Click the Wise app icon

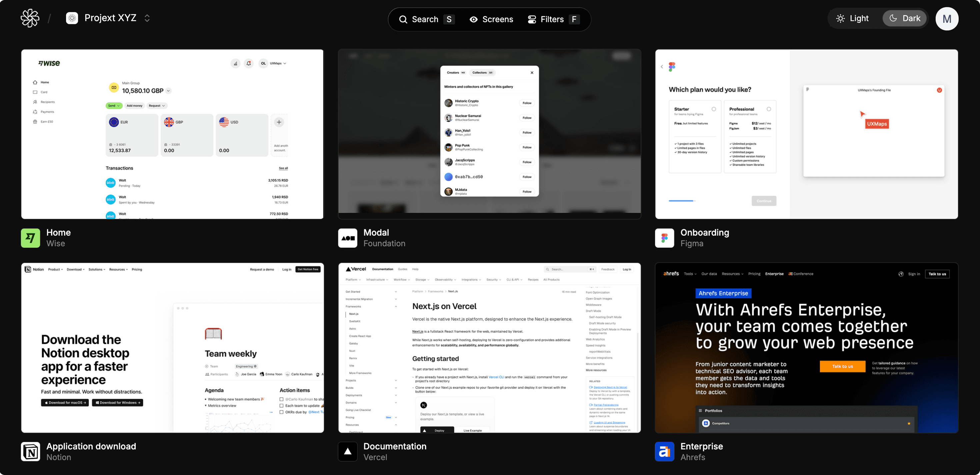coord(31,237)
